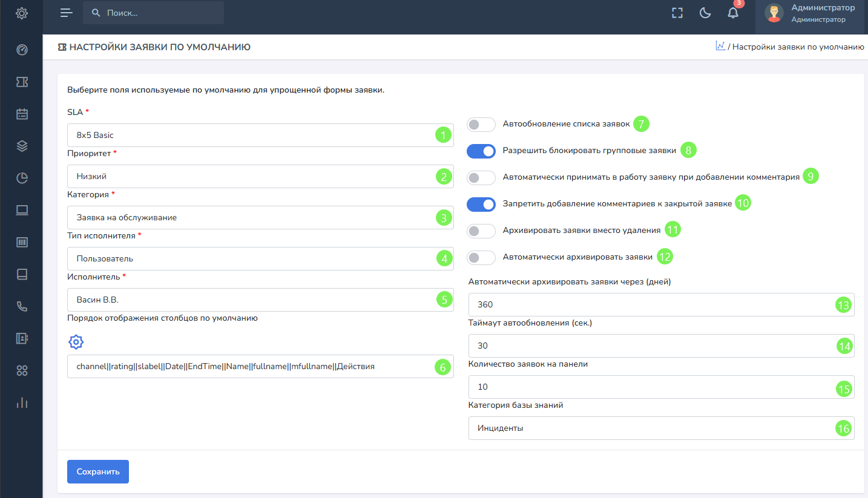Open the SLA dropdown showing 8x5 Basic
The width and height of the screenshot is (868, 498).
[x=260, y=136]
